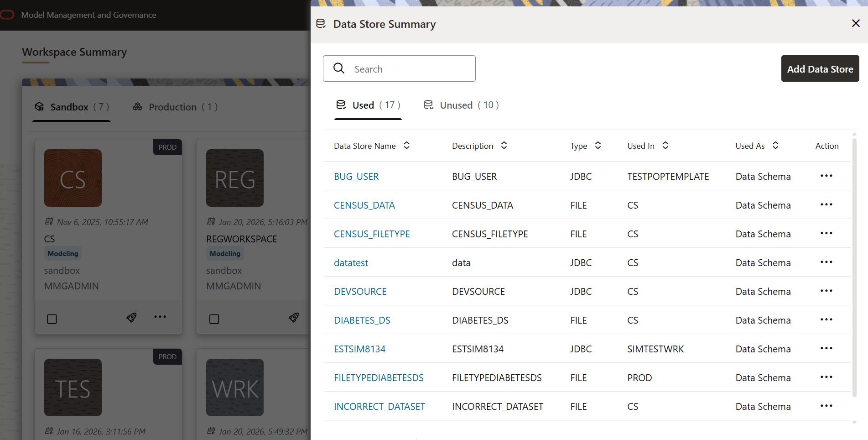Check the checkbox on the CS workspace card

[x=52, y=319]
